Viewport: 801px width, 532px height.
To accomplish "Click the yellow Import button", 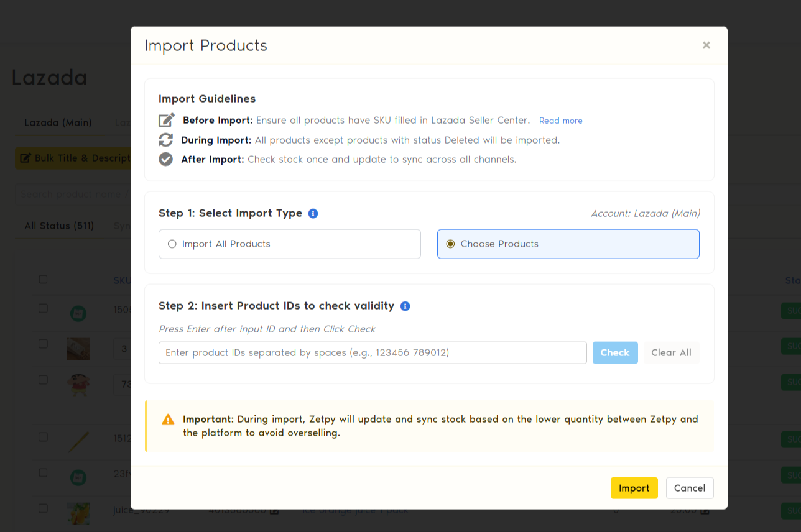I will pos(634,488).
